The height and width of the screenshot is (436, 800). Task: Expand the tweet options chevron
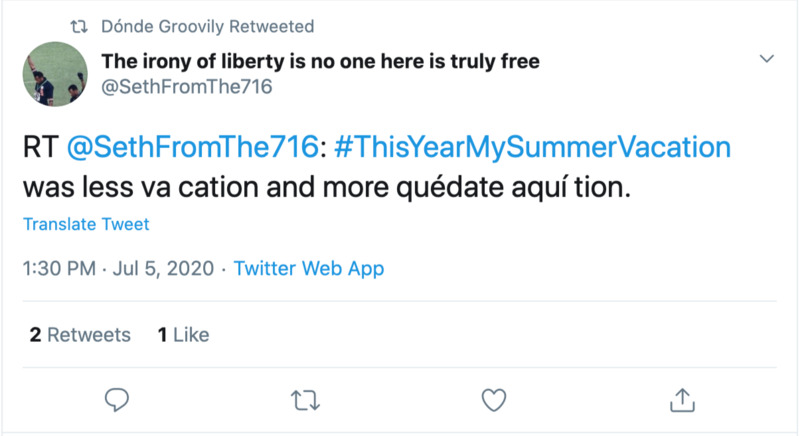(x=767, y=60)
